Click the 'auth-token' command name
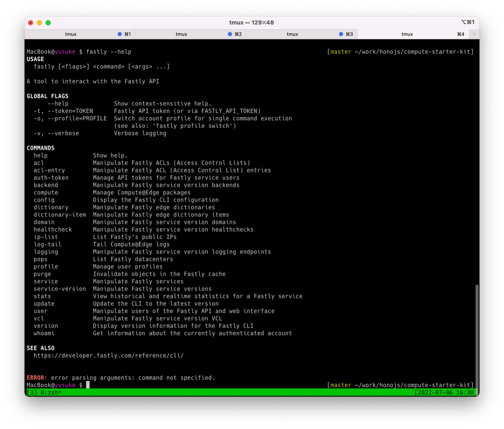504x429 pixels. (x=51, y=178)
